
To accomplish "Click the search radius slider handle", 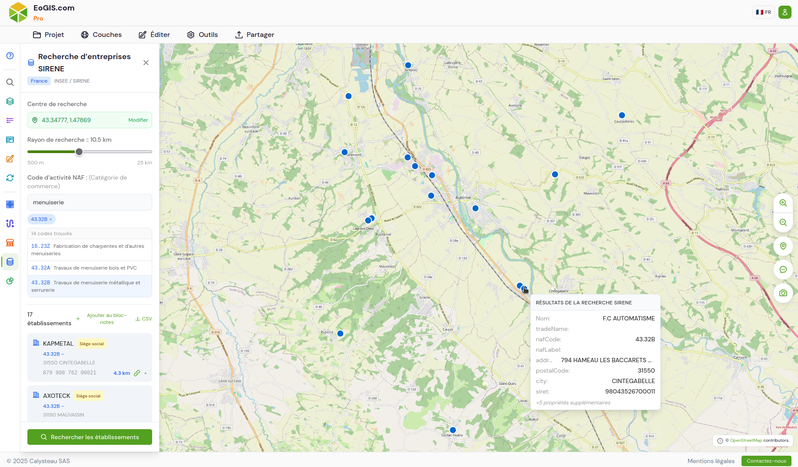I will (79, 152).
